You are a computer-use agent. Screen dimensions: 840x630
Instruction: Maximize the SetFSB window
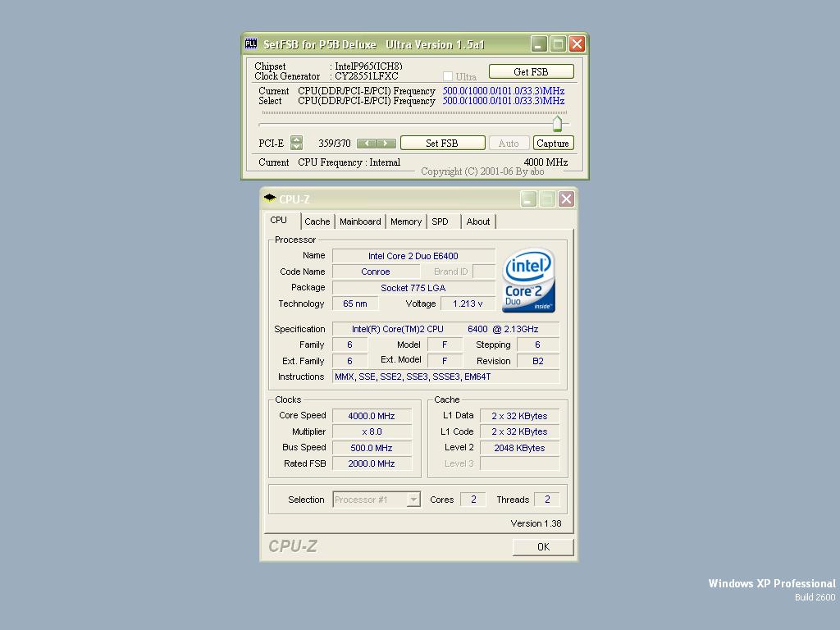click(x=558, y=44)
